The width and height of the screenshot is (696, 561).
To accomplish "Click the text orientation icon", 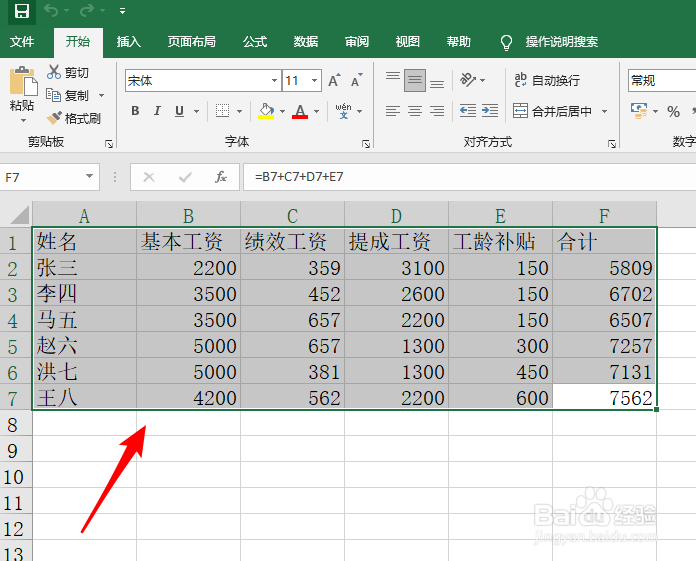I will [468, 80].
